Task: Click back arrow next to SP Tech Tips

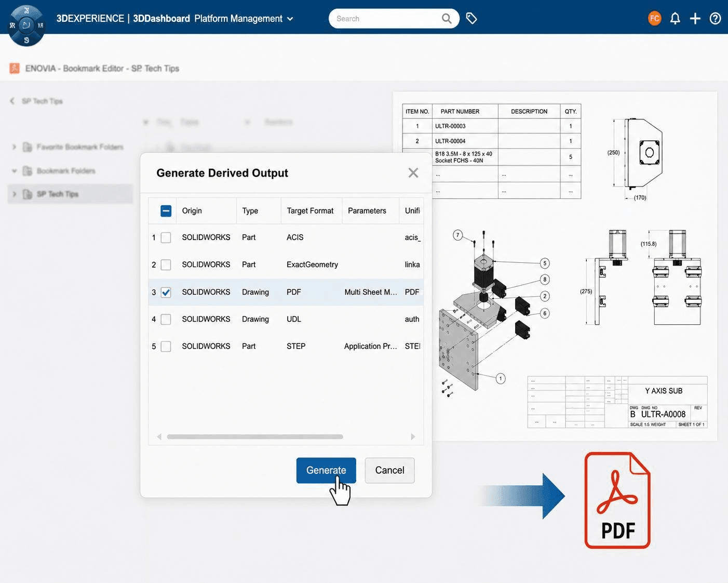Action: coord(12,101)
